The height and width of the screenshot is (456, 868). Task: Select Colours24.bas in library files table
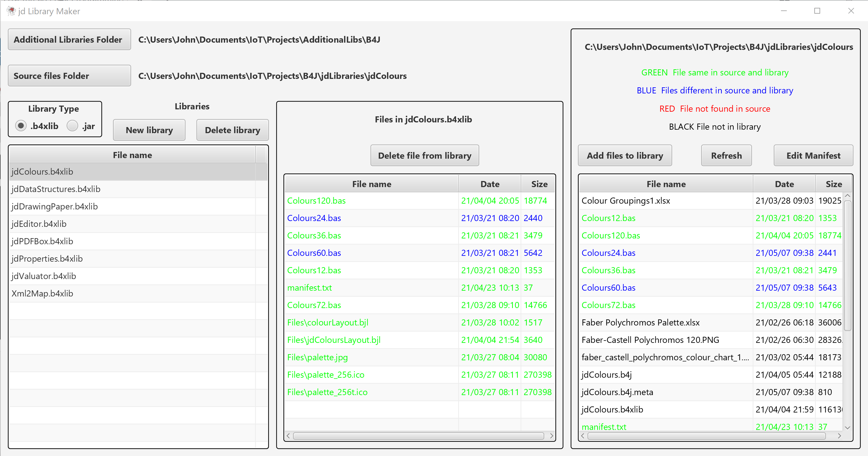(314, 218)
